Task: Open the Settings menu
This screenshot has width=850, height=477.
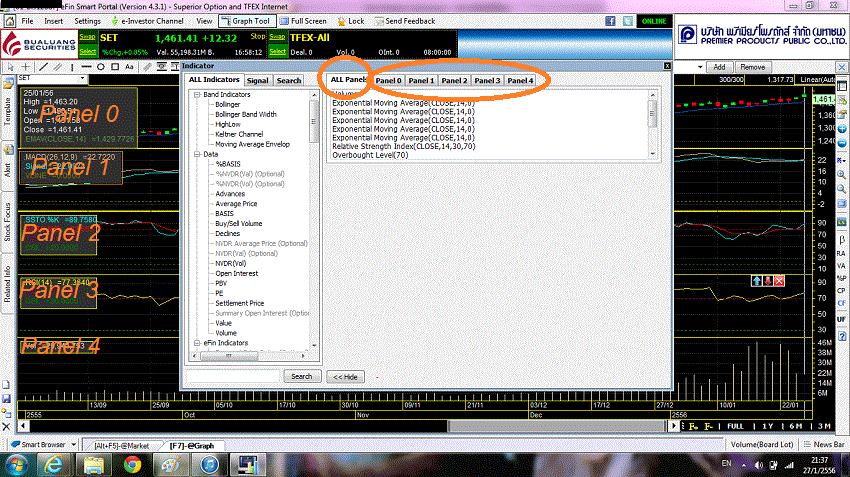Action: (x=87, y=21)
